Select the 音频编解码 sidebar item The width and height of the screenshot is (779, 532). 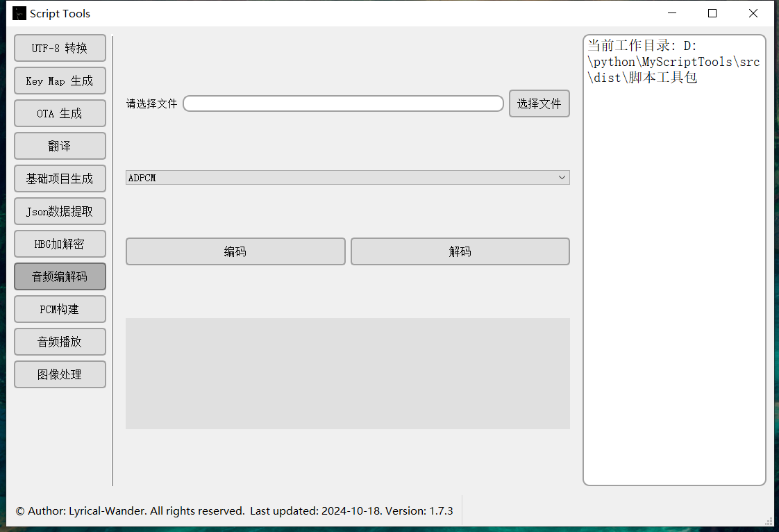tap(60, 276)
